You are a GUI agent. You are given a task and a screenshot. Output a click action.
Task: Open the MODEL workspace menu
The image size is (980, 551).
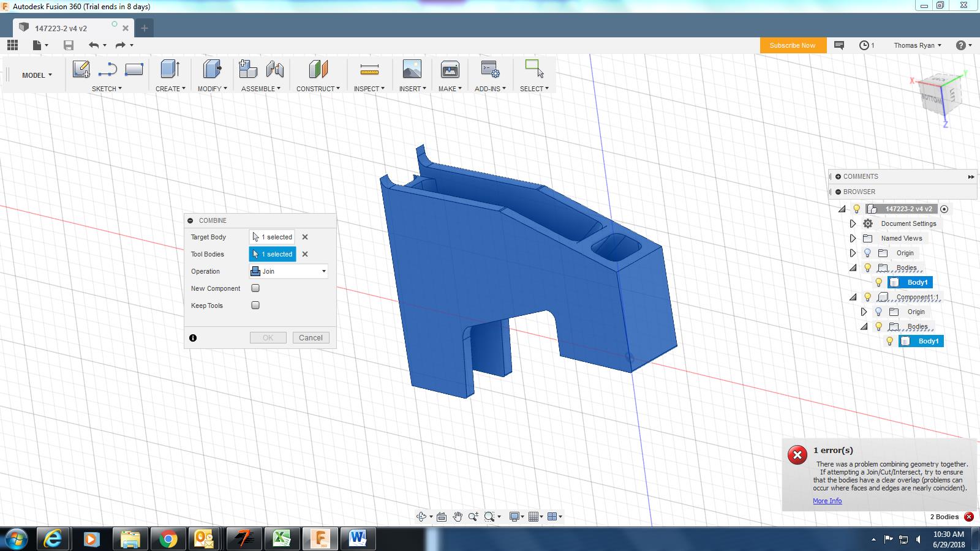click(x=37, y=75)
